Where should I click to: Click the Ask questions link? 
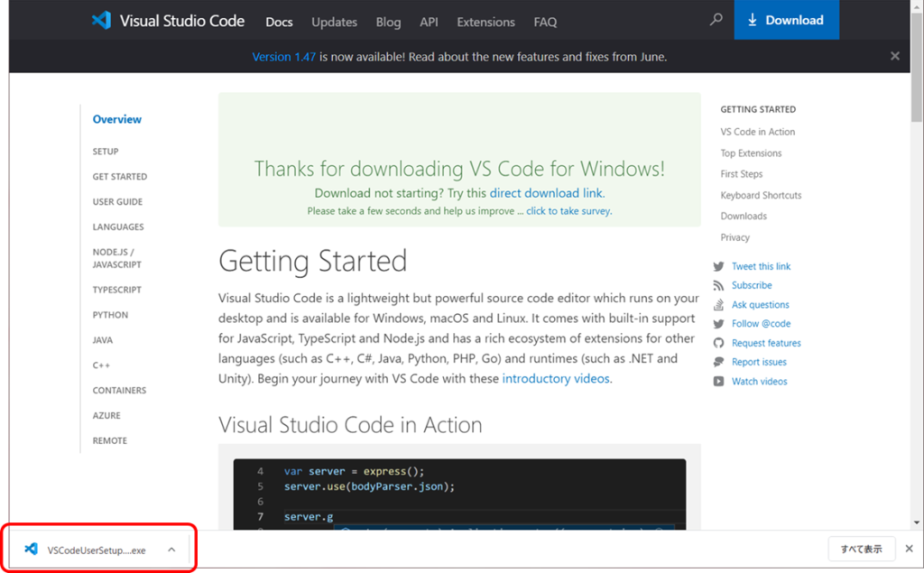pyautogui.click(x=760, y=305)
